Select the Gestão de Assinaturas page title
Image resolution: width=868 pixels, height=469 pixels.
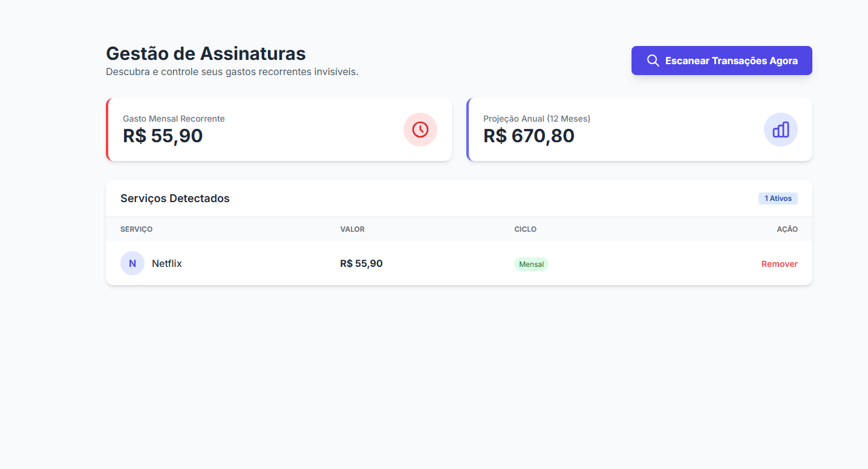[x=206, y=53]
